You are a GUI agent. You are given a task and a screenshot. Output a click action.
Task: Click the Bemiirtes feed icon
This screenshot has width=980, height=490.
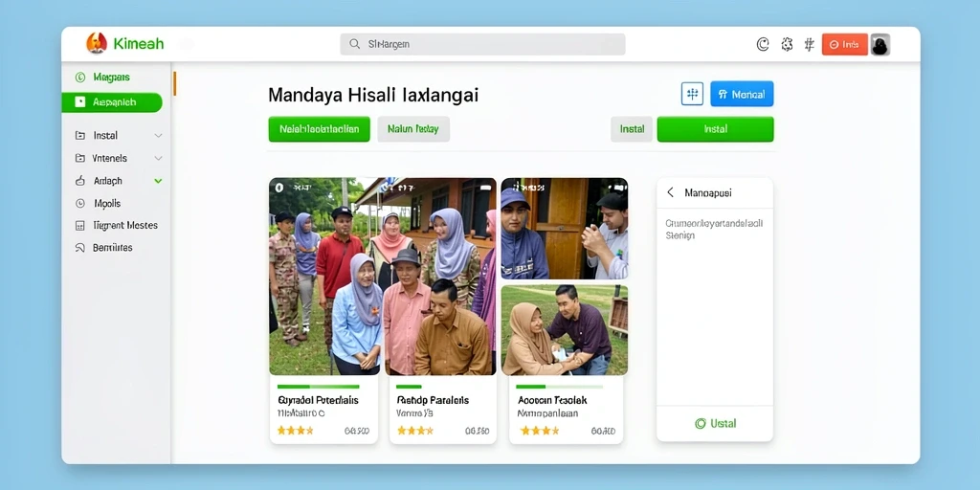(80, 248)
